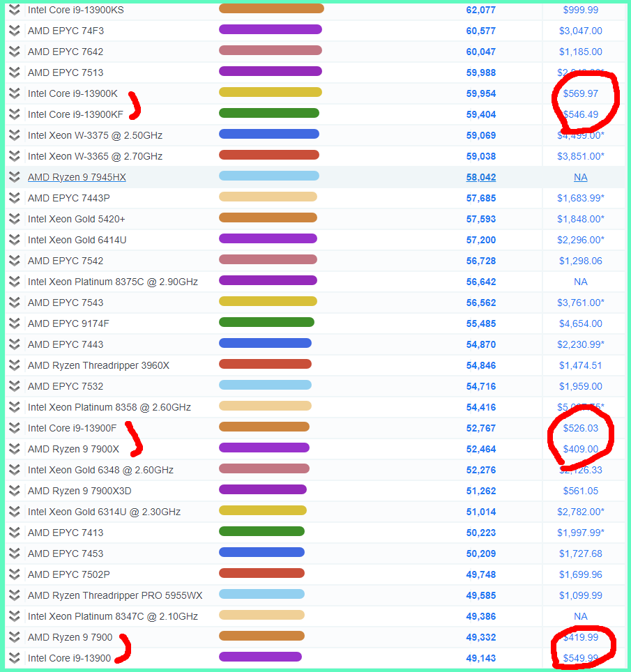Expand the AMD EPYC 7413 row chevron

click(x=15, y=533)
